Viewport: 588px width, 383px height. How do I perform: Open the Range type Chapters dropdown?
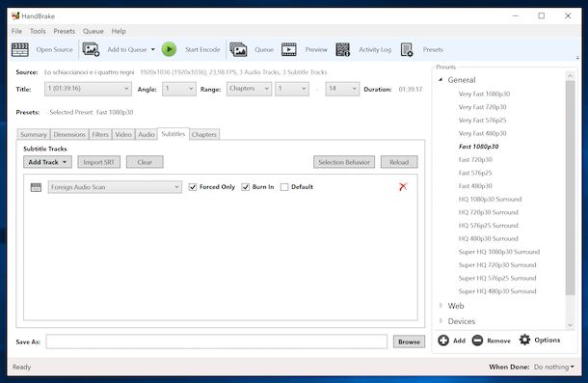tap(249, 89)
